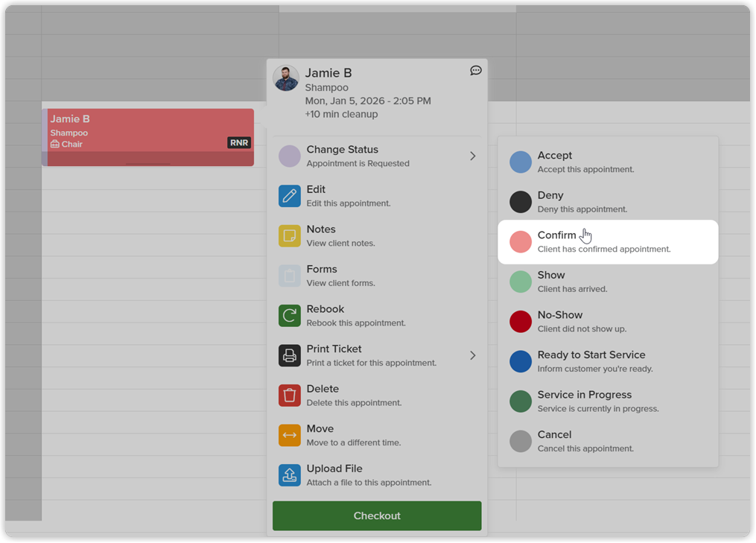Open Change Status menu entry

(377, 156)
